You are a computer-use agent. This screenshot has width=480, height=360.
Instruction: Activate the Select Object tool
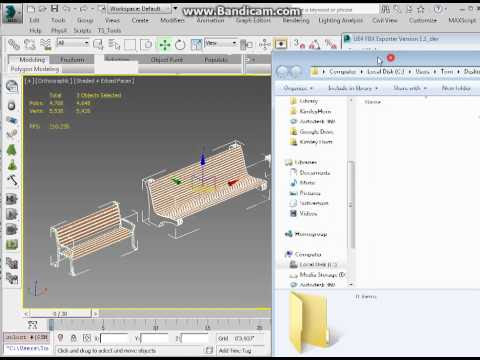pyautogui.click(x=98, y=44)
